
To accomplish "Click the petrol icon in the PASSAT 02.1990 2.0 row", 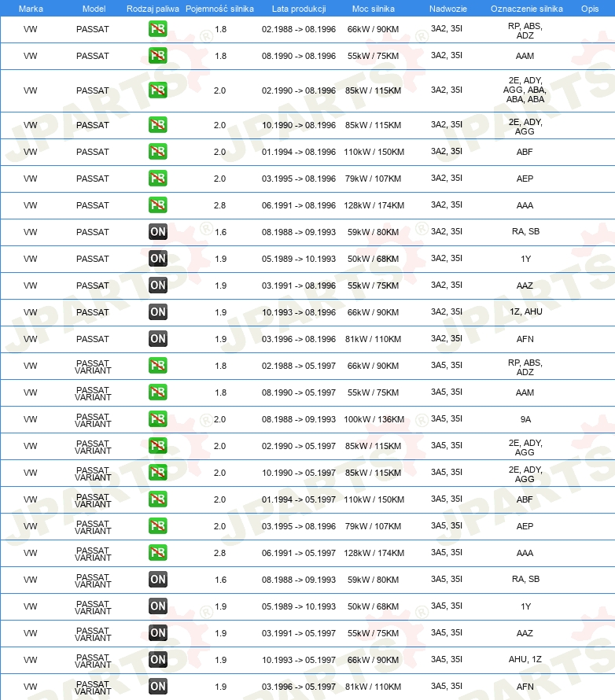I will pyautogui.click(x=158, y=90).
